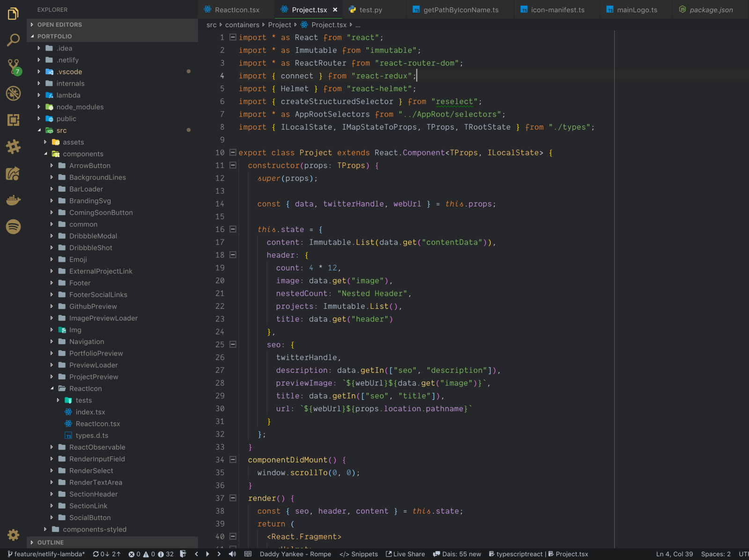Fold this.state object at line 16

[x=233, y=229]
